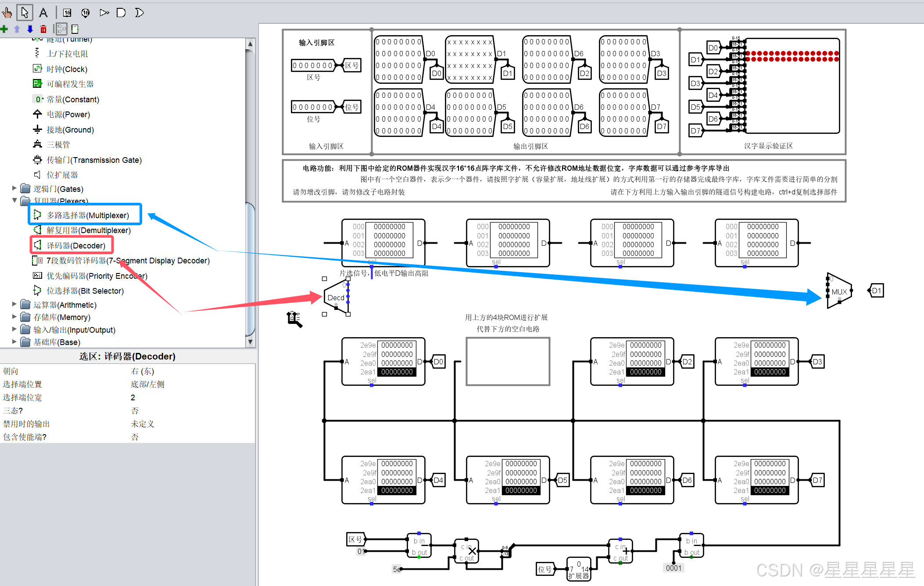Select 多路选择器(Multiplexer) in component tree

[x=88, y=216]
